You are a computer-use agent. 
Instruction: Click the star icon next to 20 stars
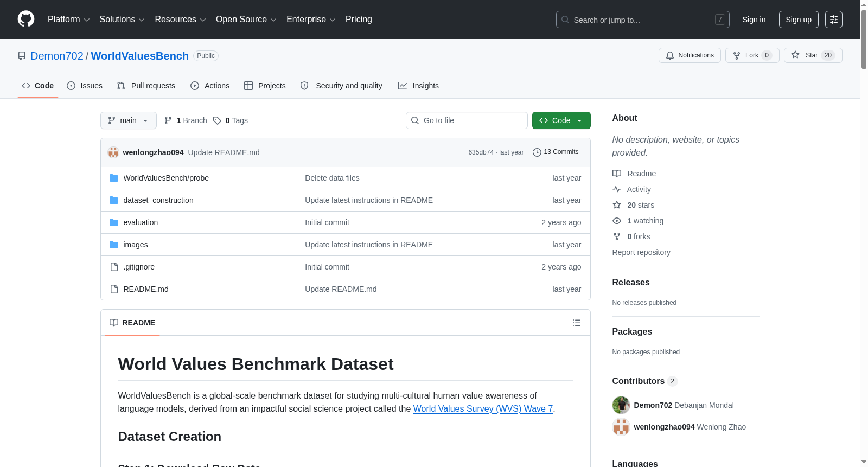pos(617,205)
